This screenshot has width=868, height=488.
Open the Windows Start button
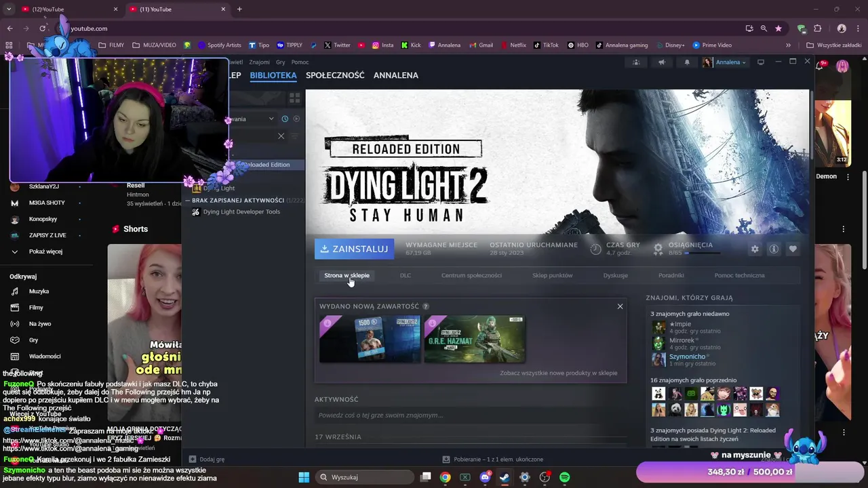(304, 477)
